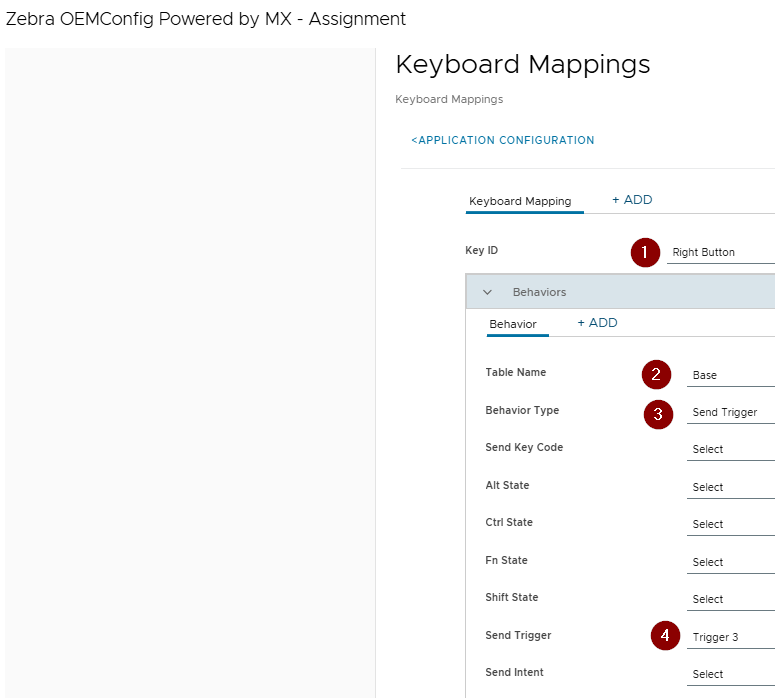Click the Send Intent label
This screenshot has height=700, width=775.
pyautogui.click(x=514, y=672)
